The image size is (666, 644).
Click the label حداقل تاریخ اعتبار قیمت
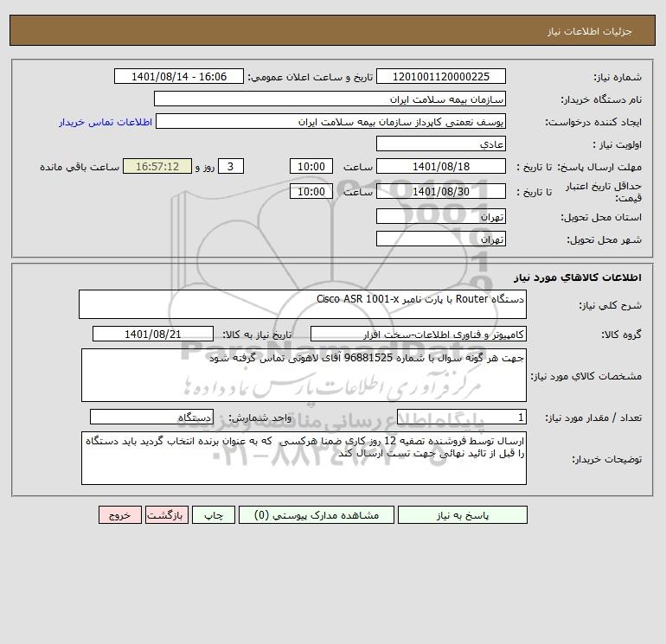pos(604,192)
